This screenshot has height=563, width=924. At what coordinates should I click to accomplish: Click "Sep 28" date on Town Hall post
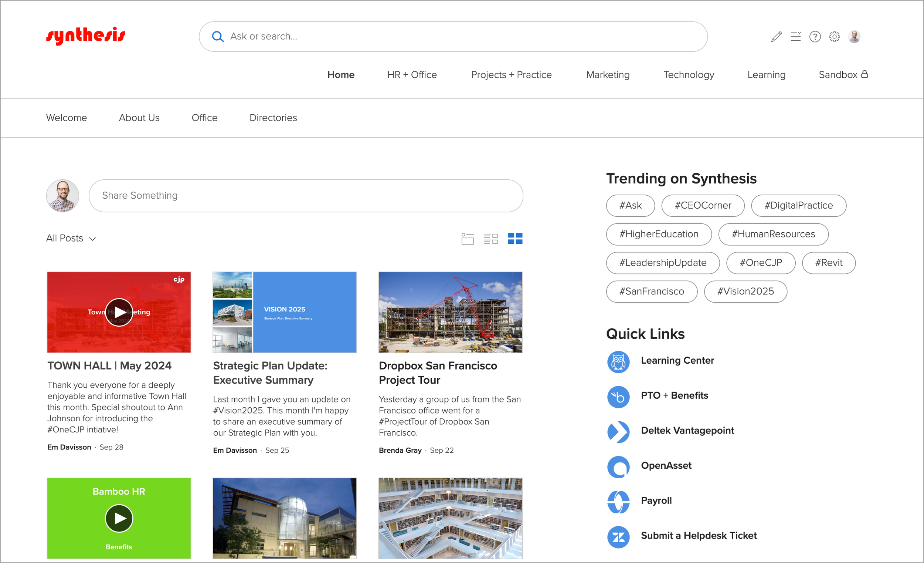tap(111, 447)
